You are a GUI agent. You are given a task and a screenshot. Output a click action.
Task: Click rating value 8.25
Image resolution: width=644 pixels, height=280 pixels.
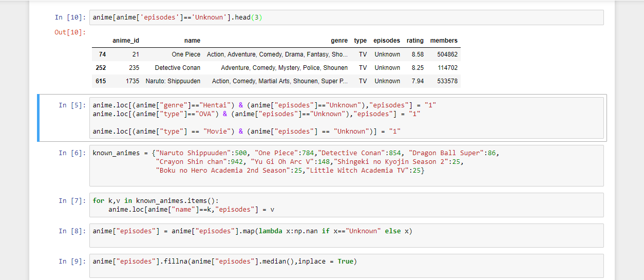click(418, 67)
